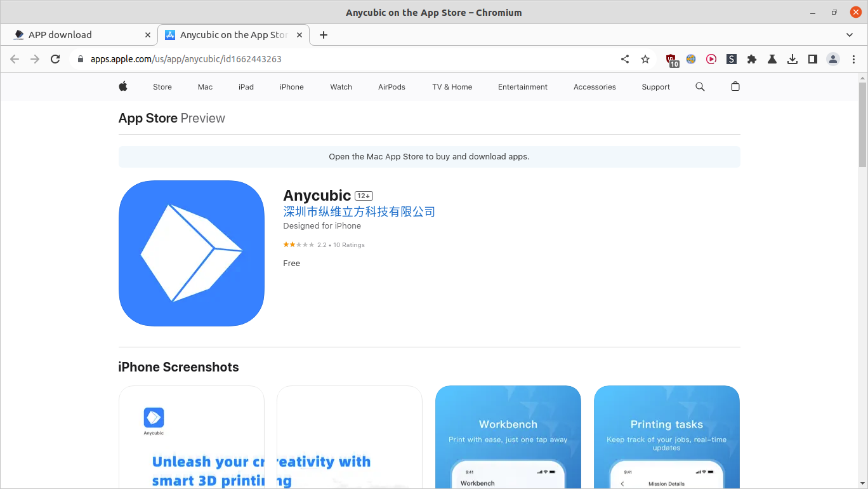Open the Apple site search magnifier
The height and width of the screenshot is (489, 868).
[x=700, y=86]
